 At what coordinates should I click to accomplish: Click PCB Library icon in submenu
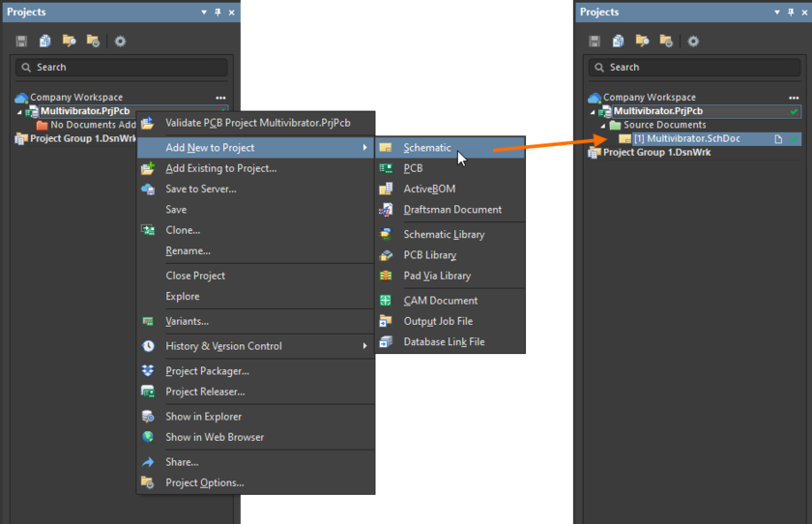pos(386,255)
